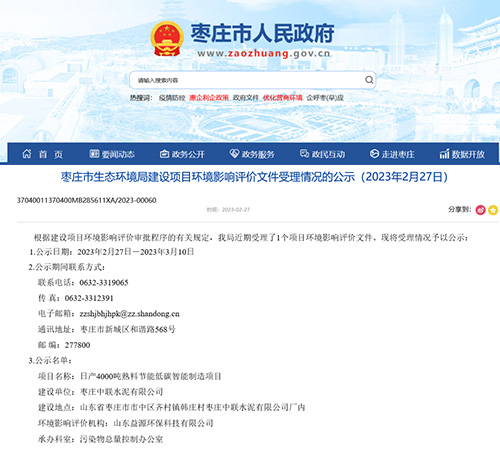Focus the search input field
Image resolution: width=500 pixels, height=454 pixels.
click(247, 80)
